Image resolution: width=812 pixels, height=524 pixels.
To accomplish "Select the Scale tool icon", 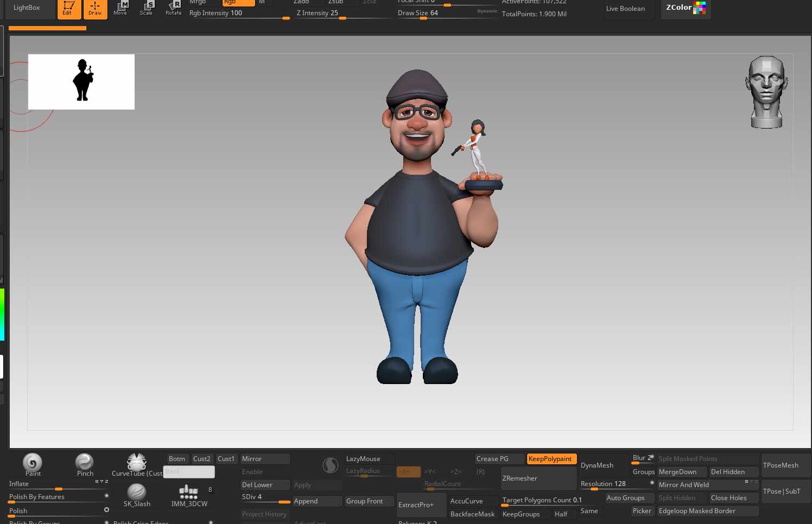I will pos(147,8).
